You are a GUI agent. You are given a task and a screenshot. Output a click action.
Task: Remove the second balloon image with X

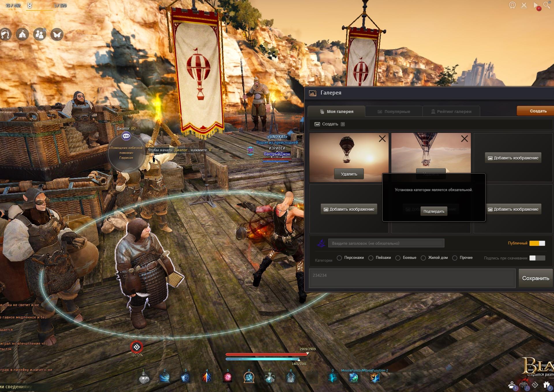click(x=465, y=139)
